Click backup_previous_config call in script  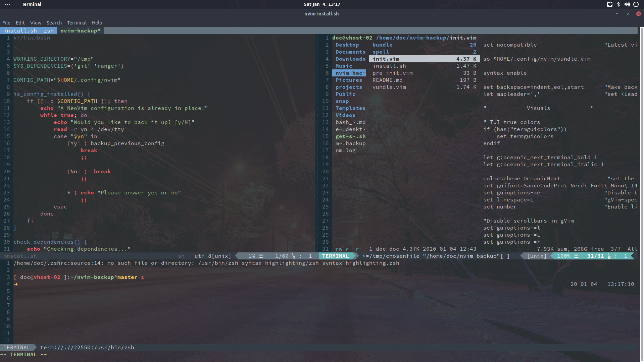pyautogui.click(x=127, y=143)
